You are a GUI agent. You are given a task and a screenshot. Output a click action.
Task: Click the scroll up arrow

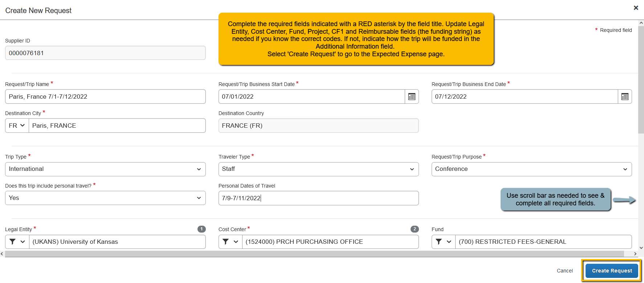coord(641,23)
